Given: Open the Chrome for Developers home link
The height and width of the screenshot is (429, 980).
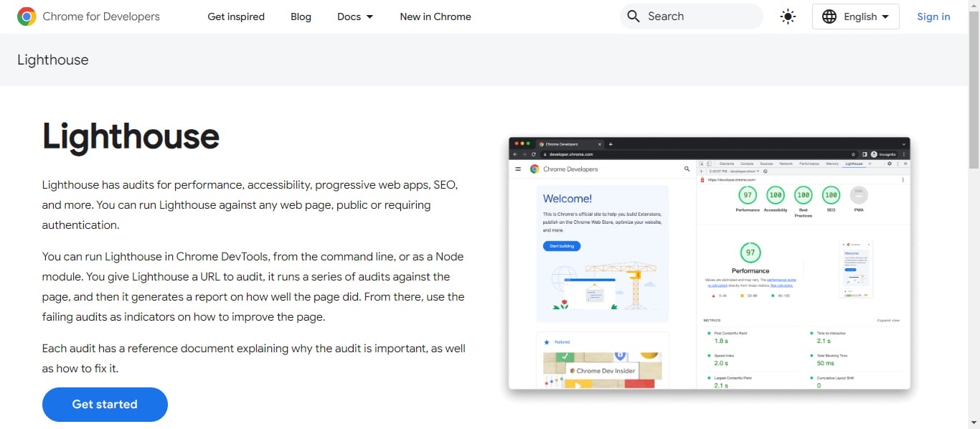Looking at the screenshot, I should (88, 16).
